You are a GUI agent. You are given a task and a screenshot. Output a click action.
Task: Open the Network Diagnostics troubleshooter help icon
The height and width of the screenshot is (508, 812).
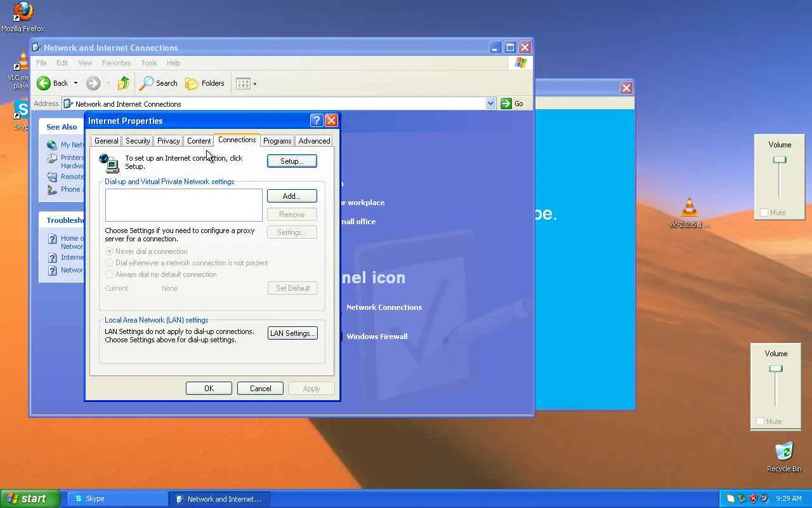coord(53,271)
